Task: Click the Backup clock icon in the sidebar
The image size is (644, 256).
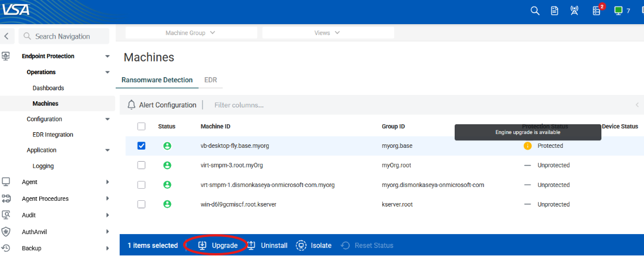Action: click(6, 248)
